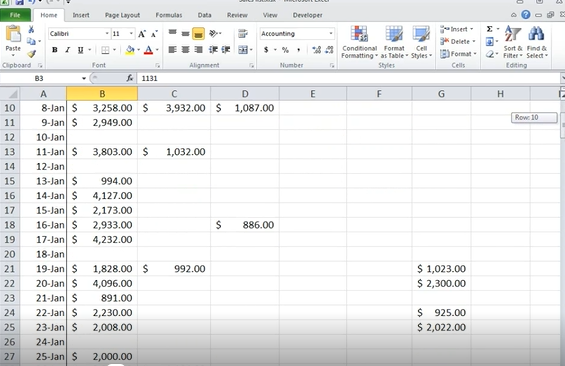The height and width of the screenshot is (366, 565).
Task: Apply Comma Style
Action: 298,50
